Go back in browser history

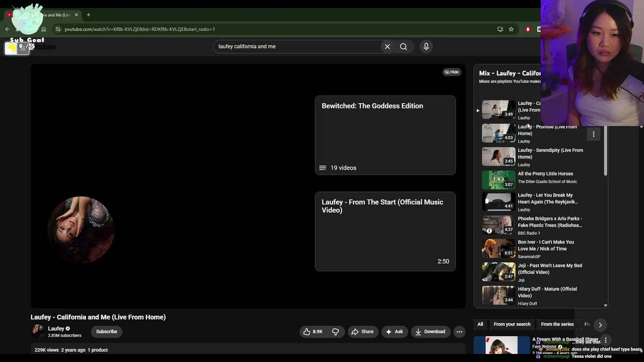click(x=7, y=29)
